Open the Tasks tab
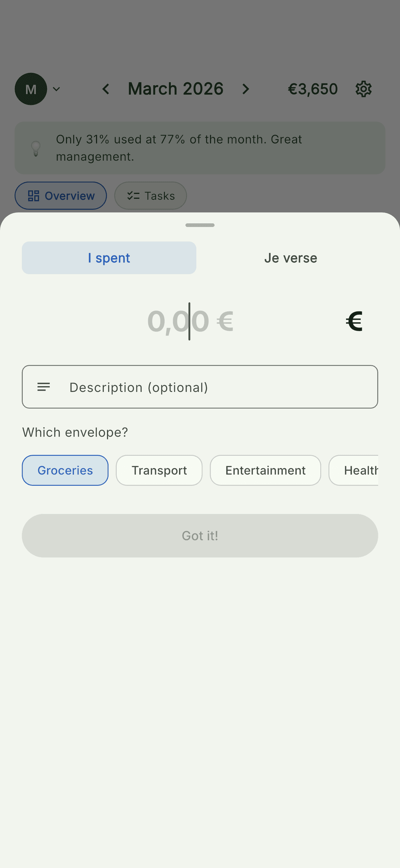This screenshot has height=868, width=400. tap(150, 195)
